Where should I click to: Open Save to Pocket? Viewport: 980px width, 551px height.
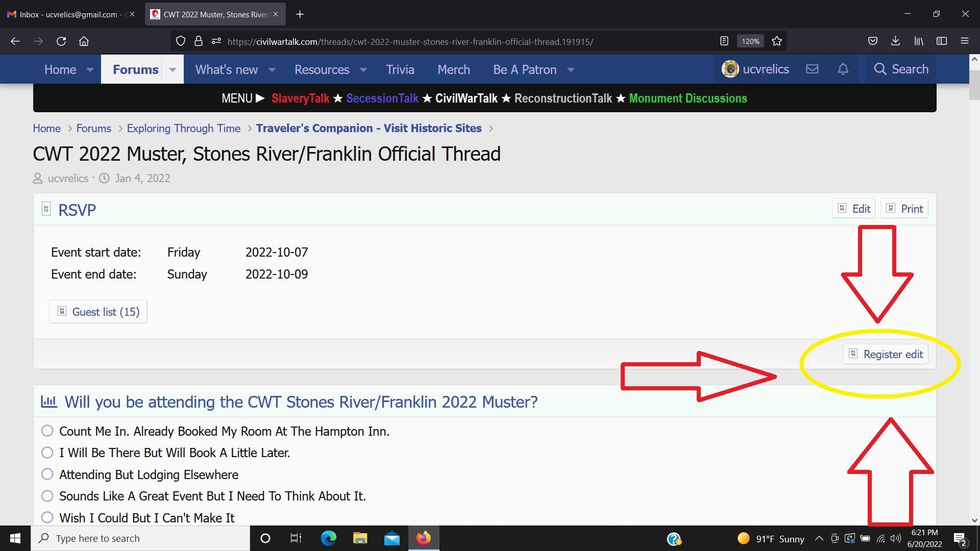click(873, 41)
